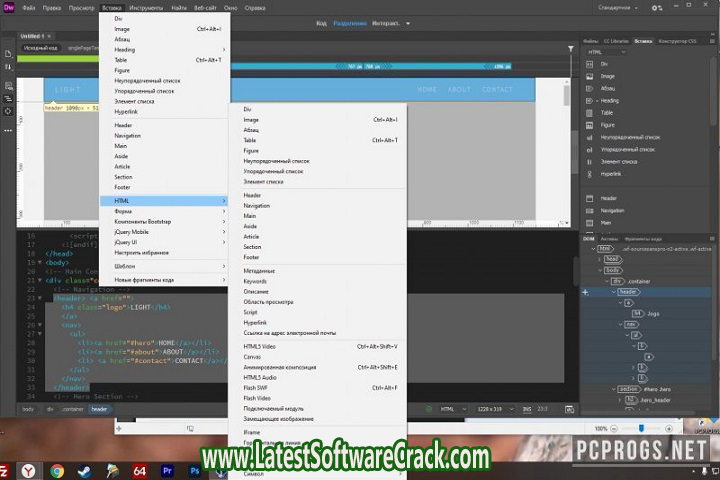Open Chrome from the Windows taskbar
Viewport: 720px width, 480px height.
pyautogui.click(x=57, y=470)
